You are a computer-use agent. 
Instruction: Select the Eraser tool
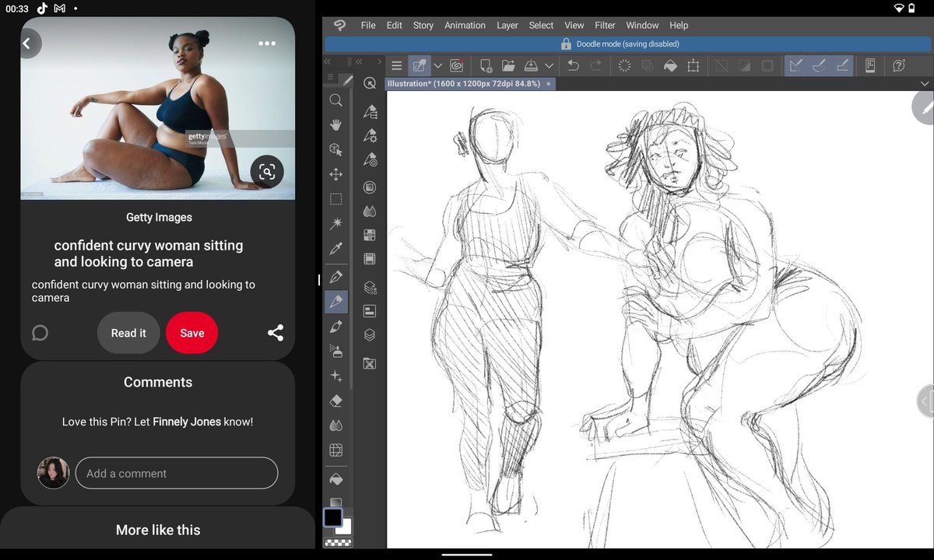335,401
